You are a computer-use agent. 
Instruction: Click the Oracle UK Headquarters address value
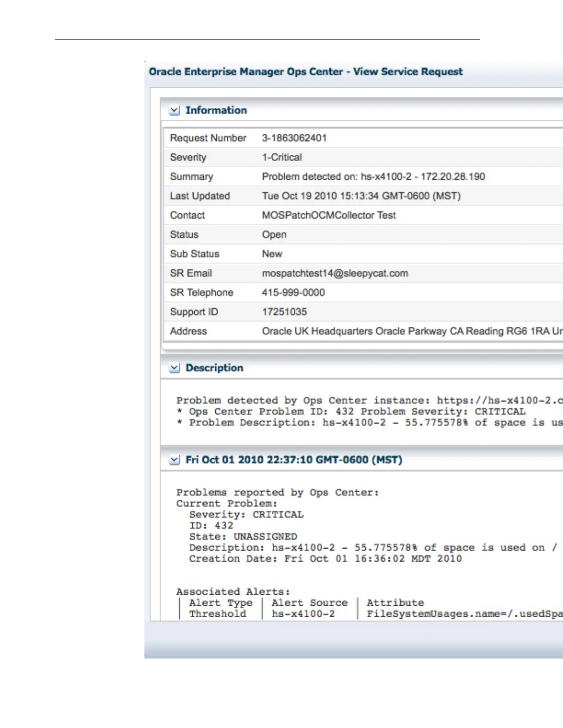pos(412,331)
